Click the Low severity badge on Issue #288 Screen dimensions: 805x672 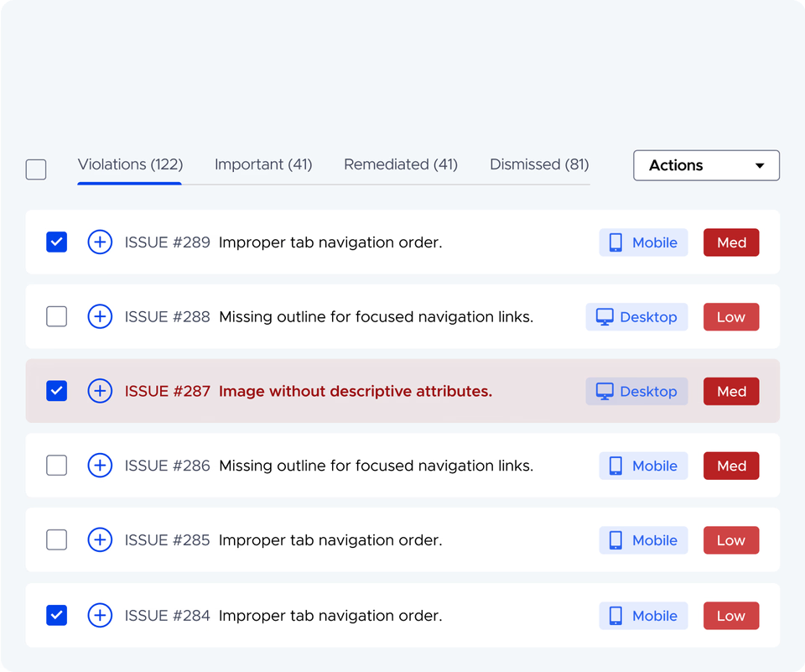pyautogui.click(x=731, y=317)
